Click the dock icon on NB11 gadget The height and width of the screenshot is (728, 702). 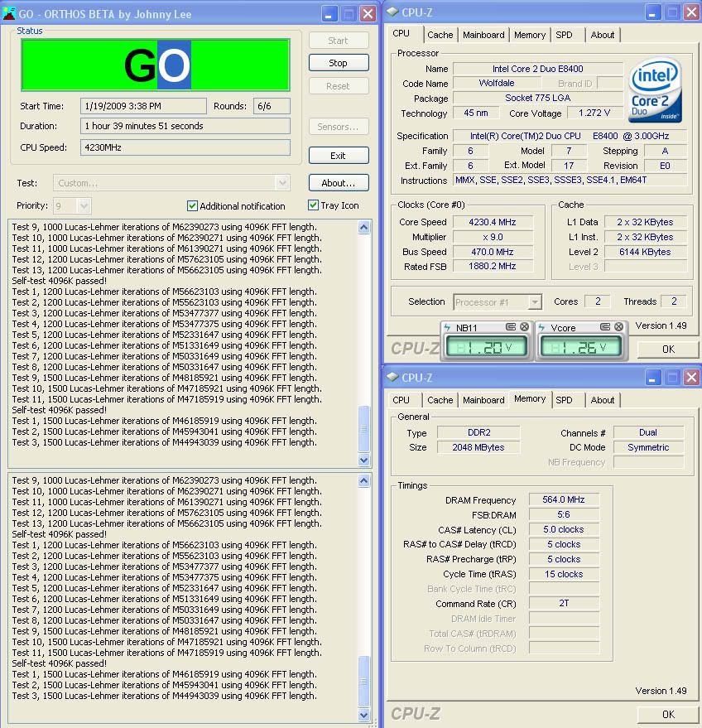point(511,327)
